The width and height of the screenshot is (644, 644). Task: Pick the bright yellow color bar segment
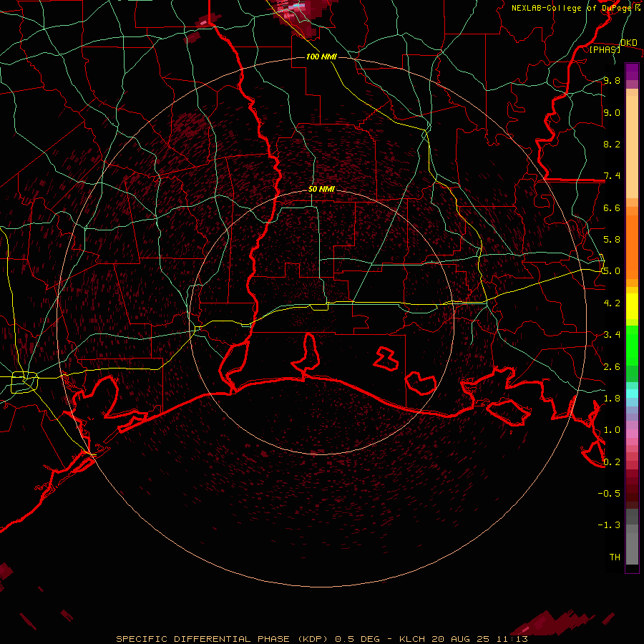(632, 306)
